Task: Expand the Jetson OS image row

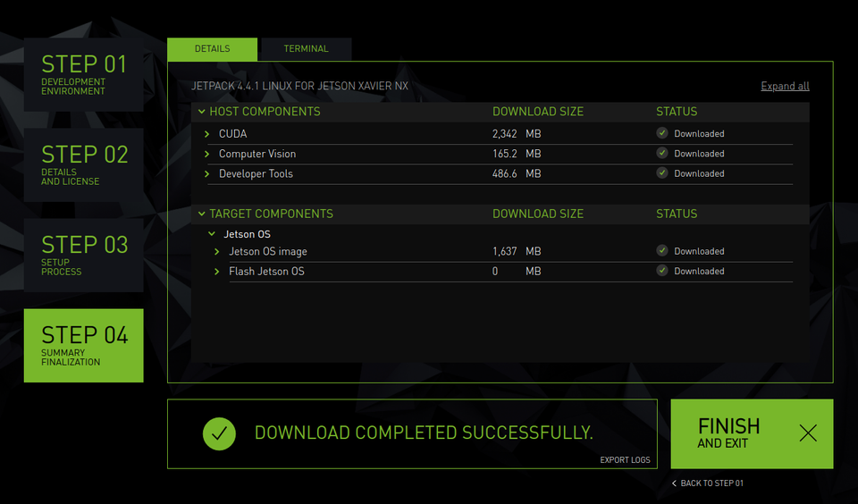Action: click(x=216, y=252)
